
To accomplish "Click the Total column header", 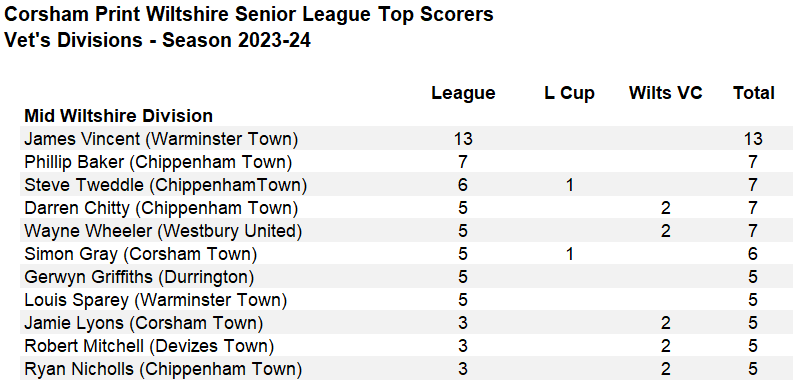I will (754, 93).
